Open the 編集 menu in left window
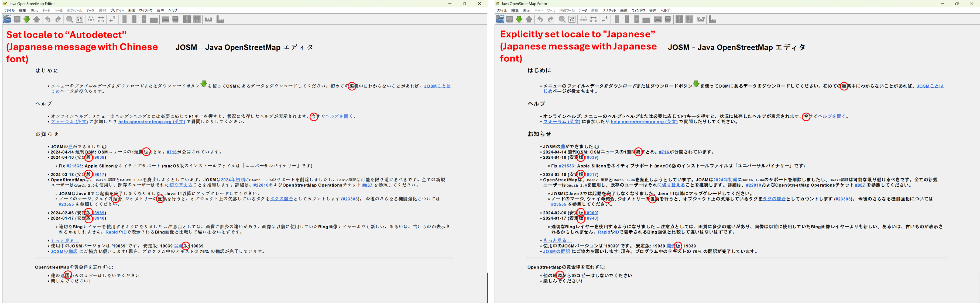The height and width of the screenshot is (303, 980). click(23, 11)
